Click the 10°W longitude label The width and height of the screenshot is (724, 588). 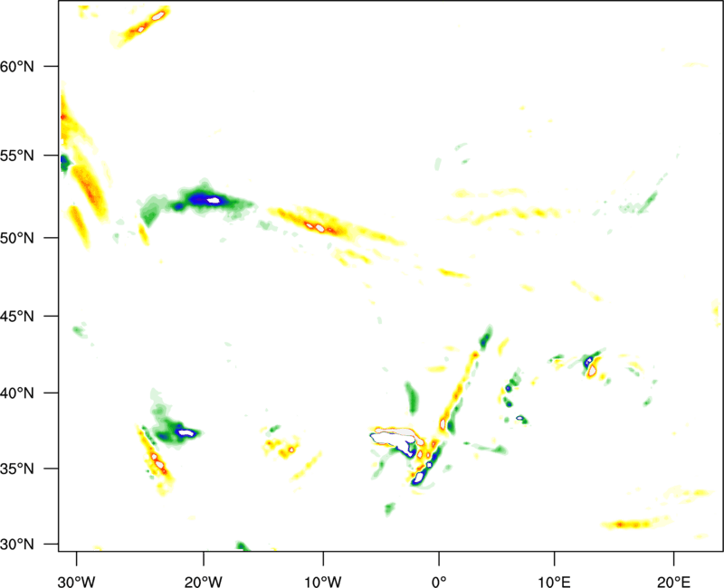[323, 582]
